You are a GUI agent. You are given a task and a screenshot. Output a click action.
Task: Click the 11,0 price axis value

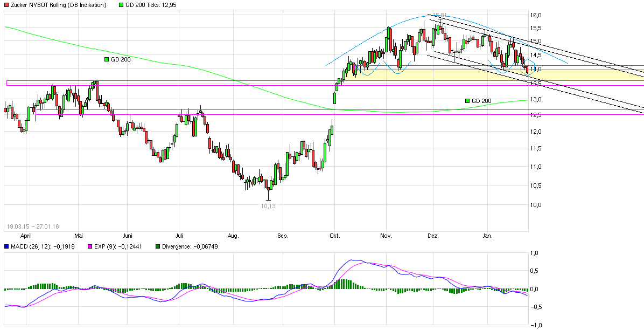[536, 166]
